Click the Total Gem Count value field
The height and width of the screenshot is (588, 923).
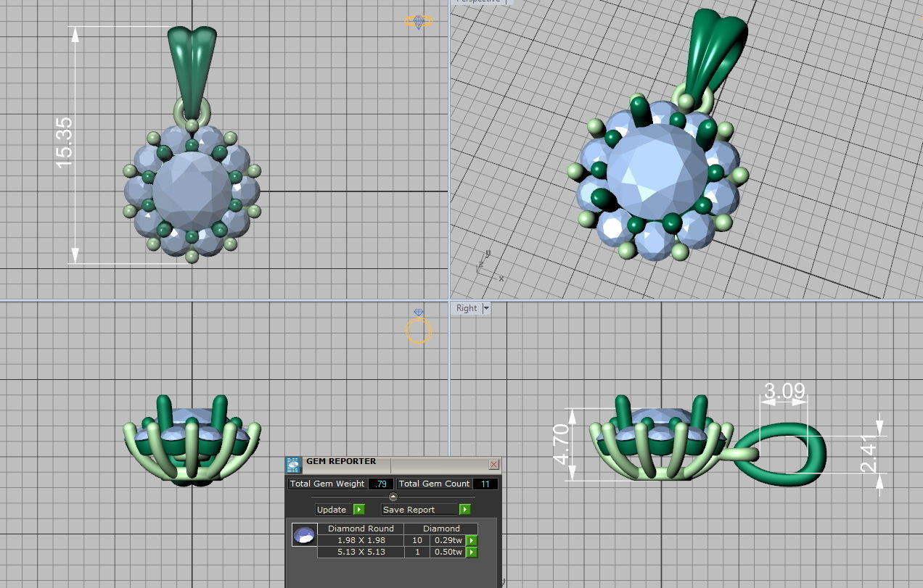[x=485, y=484]
